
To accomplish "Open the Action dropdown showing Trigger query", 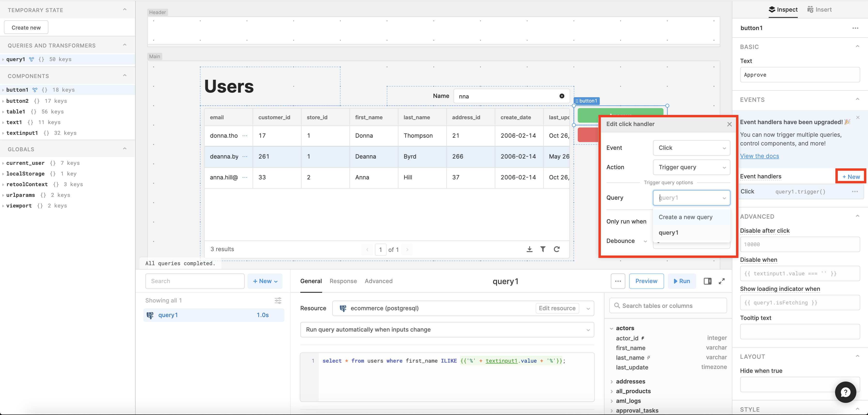I will coord(691,167).
